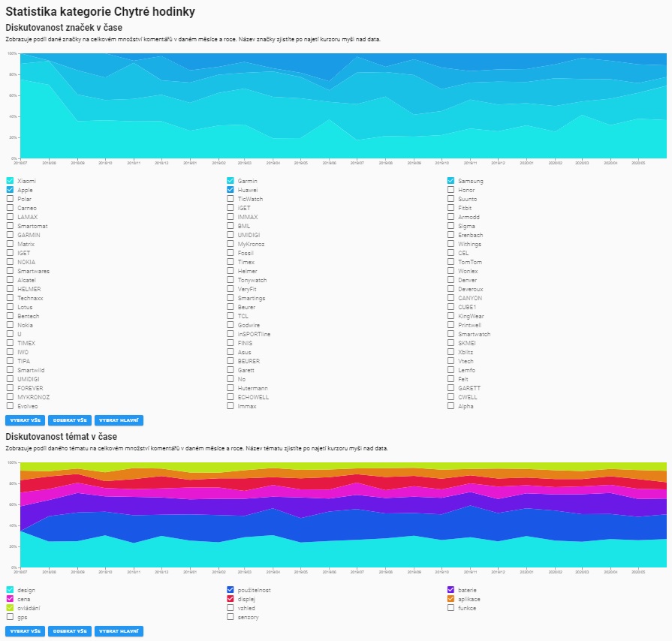Check the VeryFit checkbox
The width and height of the screenshot is (672, 641).
231,289
